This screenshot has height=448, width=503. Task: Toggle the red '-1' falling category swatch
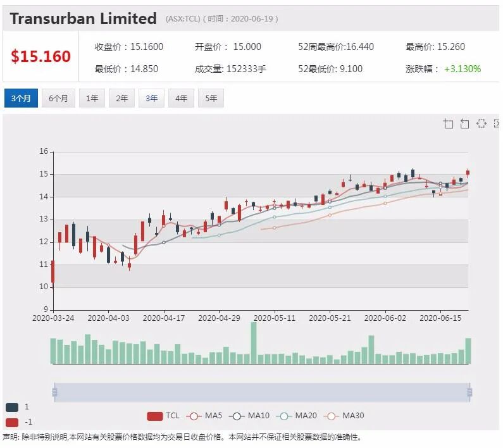12,422
